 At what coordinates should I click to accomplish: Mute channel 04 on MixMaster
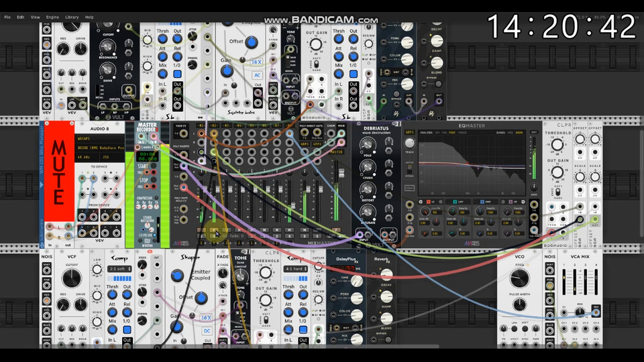239,230
